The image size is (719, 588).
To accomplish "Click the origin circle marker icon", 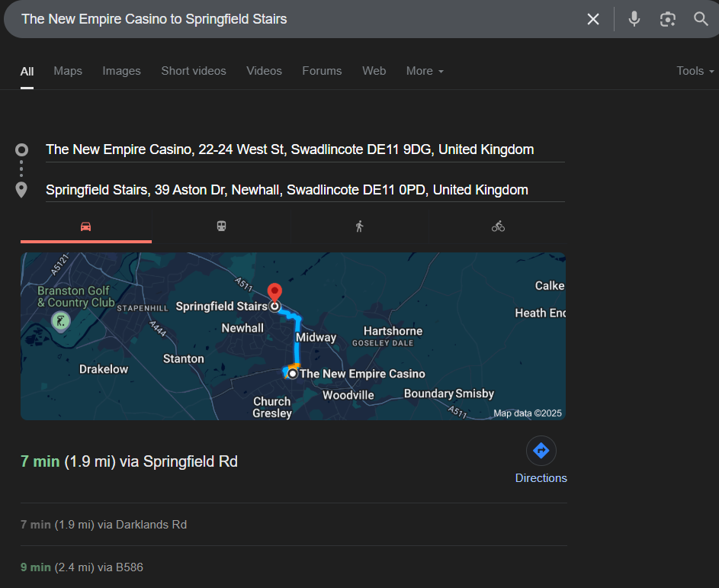I will click(x=21, y=150).
